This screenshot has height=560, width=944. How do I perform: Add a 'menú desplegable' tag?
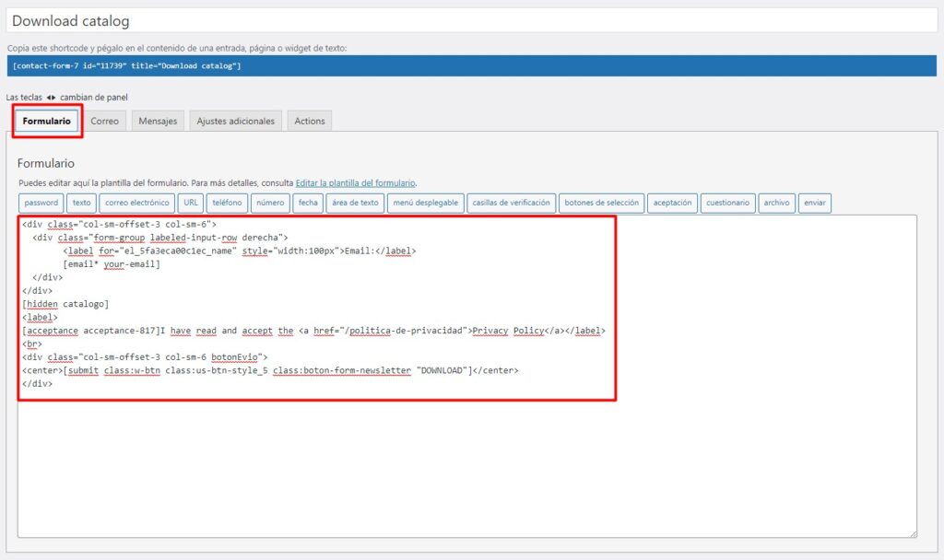[424, 203]
